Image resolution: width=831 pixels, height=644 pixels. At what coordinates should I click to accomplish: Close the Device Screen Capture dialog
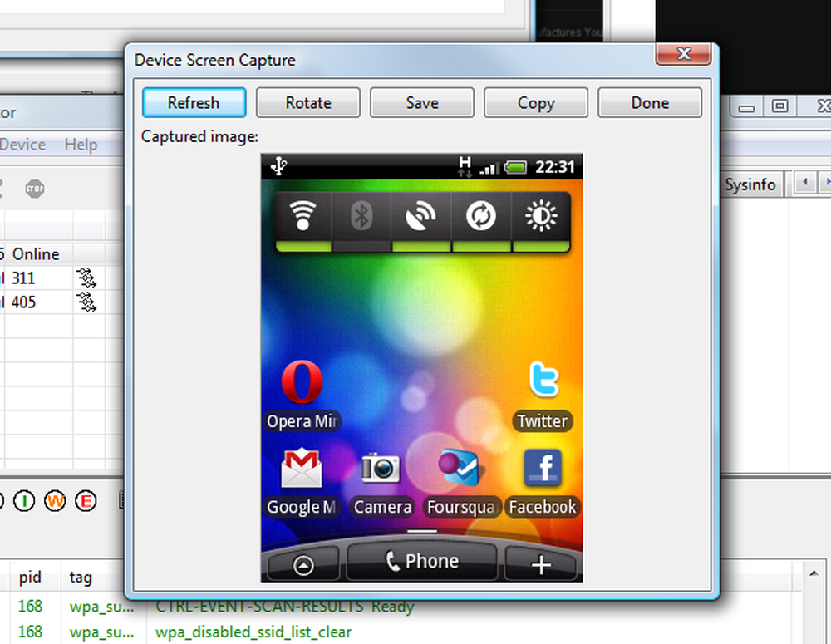click(684, 53)
